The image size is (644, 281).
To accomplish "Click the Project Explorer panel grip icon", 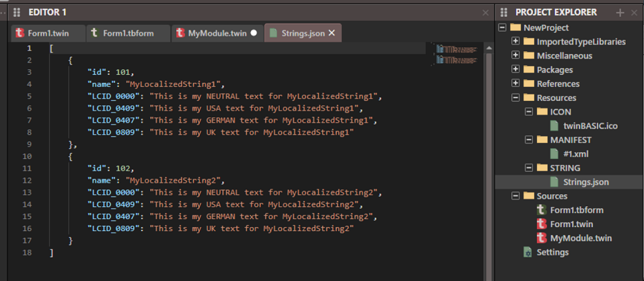I will pos(504,12).
